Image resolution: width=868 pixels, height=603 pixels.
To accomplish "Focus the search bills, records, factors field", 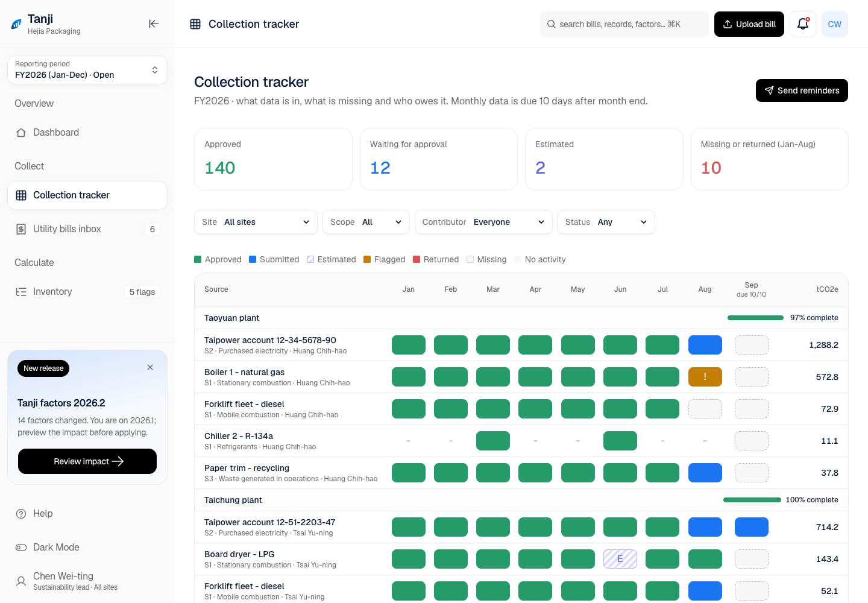I will 624,24.
